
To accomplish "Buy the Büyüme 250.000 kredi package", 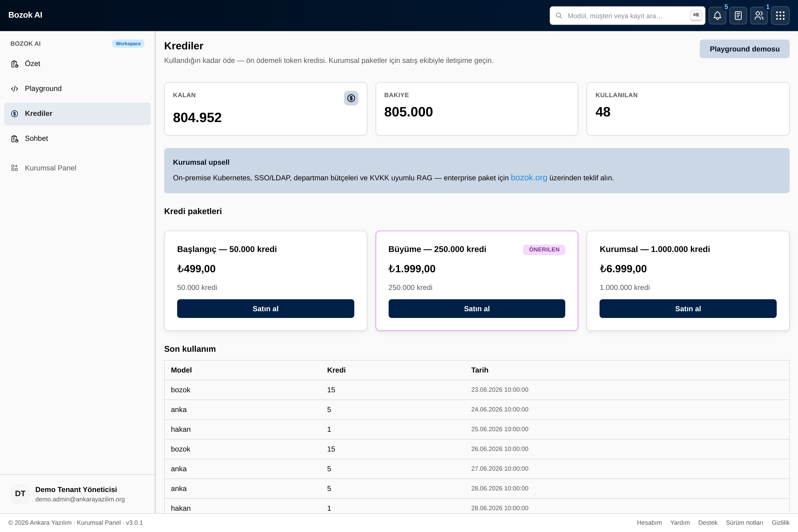I will (x=477, y=309).
